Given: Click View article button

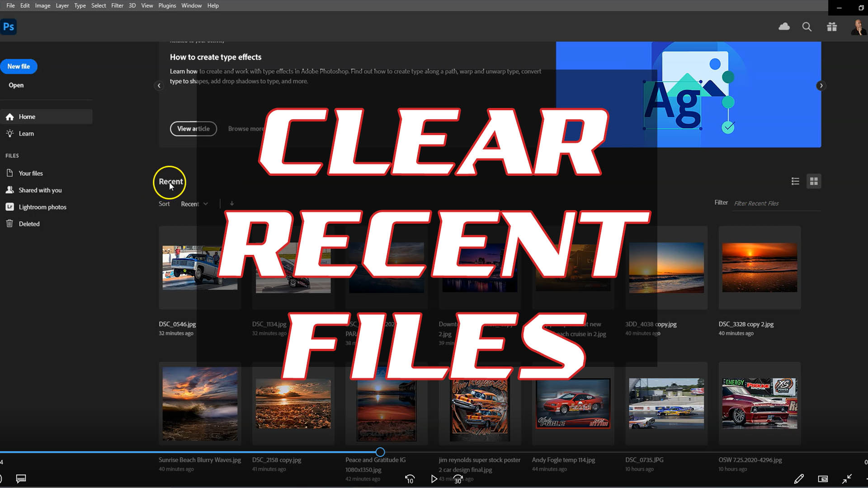Looking at the screenshot, I should tap(193, 128).
